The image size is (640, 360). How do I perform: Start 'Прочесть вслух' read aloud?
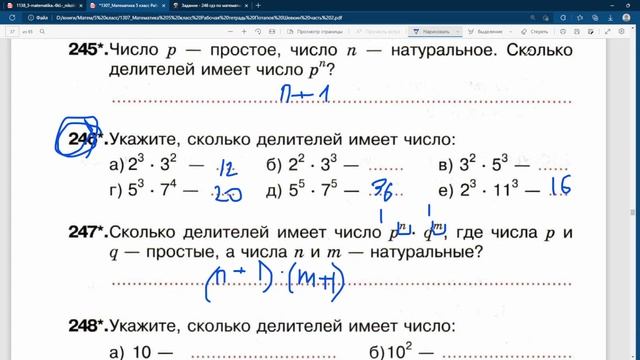click(x=378, y=31)
